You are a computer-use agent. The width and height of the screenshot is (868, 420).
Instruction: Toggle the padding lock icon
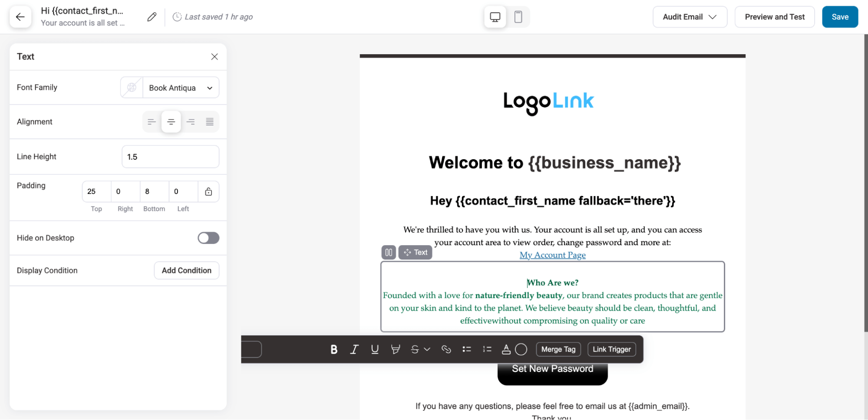pyautogui.click(x=208, y=191)
